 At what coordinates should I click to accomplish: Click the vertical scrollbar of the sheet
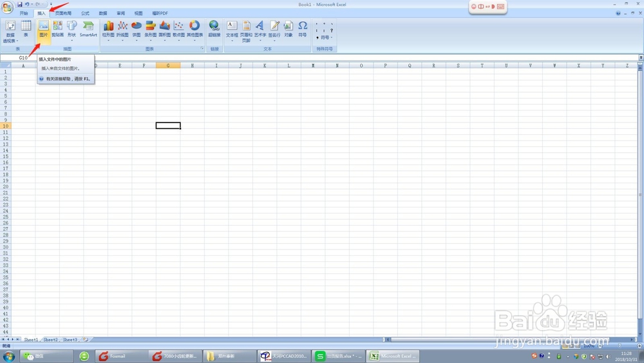(640, 199)
